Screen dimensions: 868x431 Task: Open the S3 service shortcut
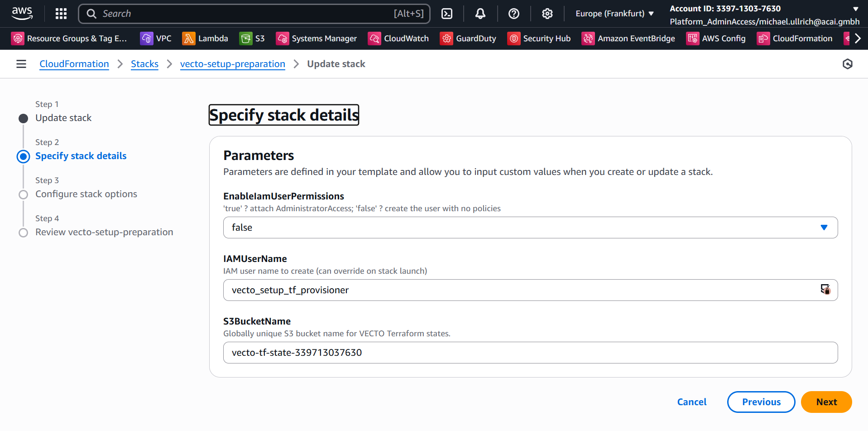252,39
